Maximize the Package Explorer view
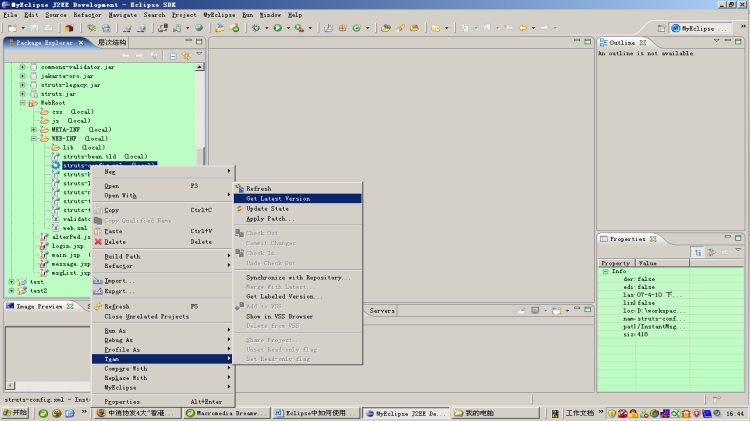The width and height of the screenshot is (750, 421). tap(199, 42)
